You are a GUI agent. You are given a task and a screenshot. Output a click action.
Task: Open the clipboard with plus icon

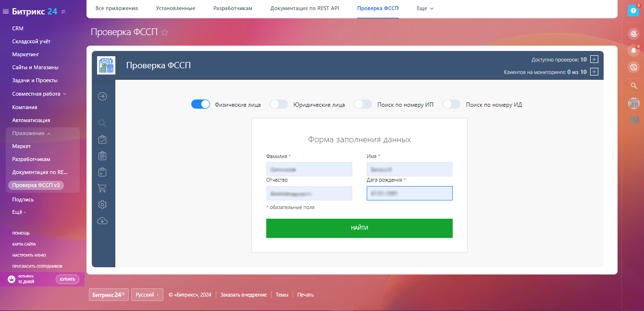102,172
